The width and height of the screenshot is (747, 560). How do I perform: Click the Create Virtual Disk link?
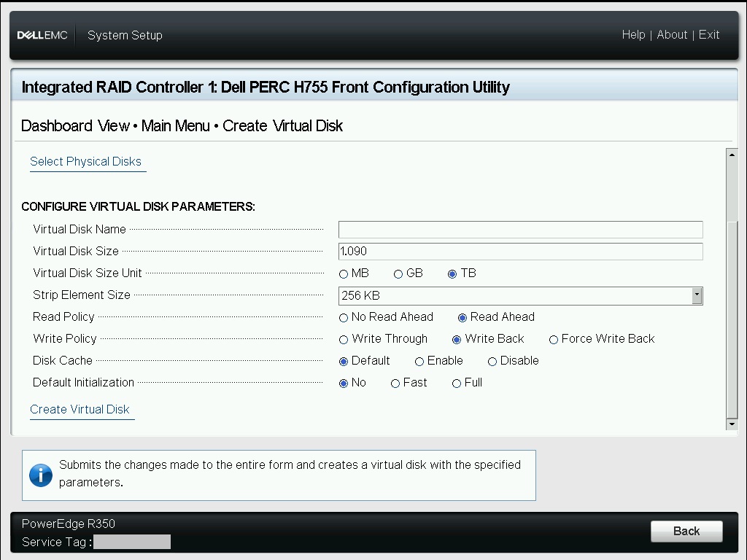point(80,410)
